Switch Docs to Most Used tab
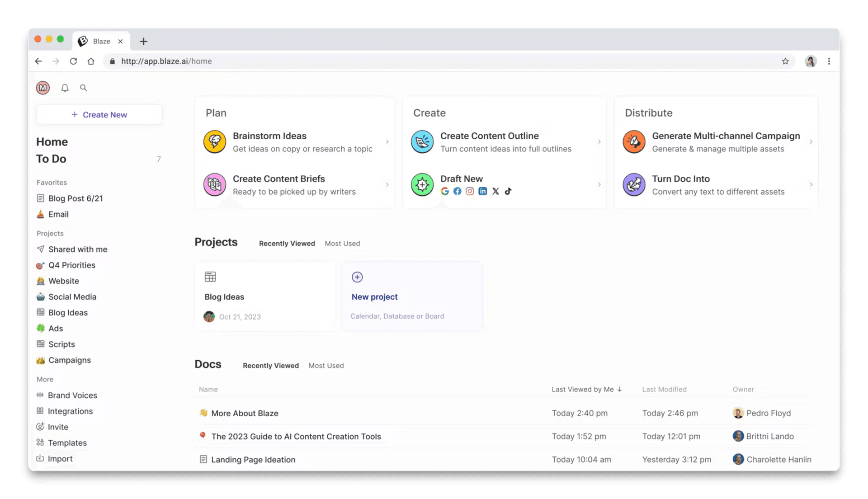Viewport: 868px width, 499px height. pyautogui.click(x=326, y=365)
